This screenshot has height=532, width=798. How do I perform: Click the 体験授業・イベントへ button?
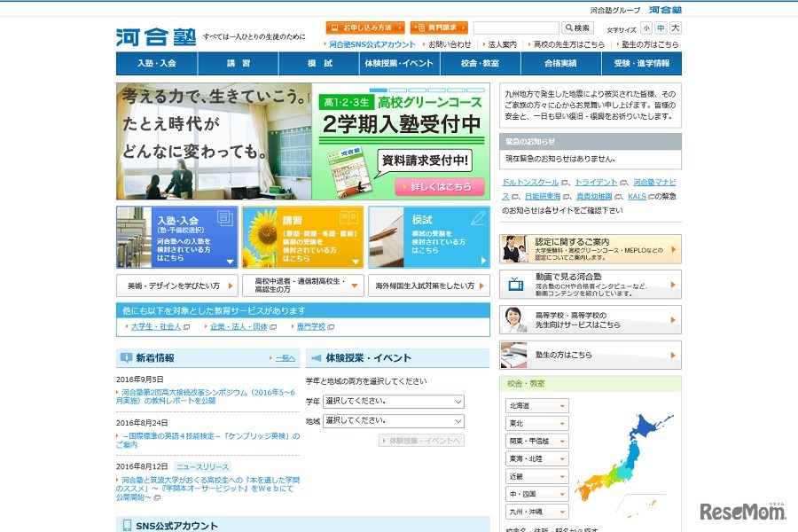click(x=421, y=441)
